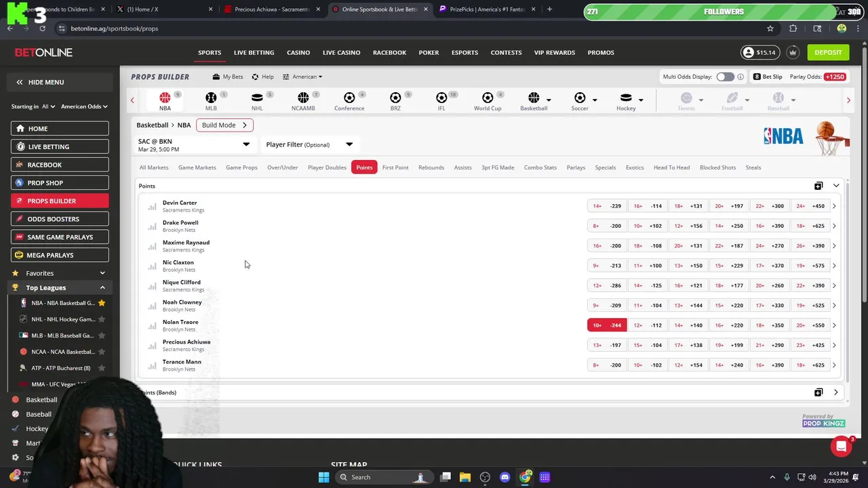Click the Basketball breadcrumb link
Image resolution: width=868 pixels, height=488 pixels.
pyautogui.click(x=153, y=125)
